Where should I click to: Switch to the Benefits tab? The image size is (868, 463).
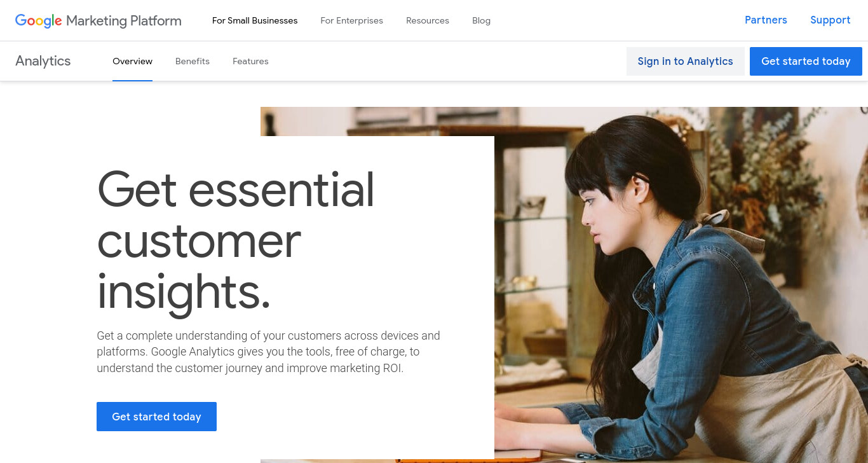(193, 61)
